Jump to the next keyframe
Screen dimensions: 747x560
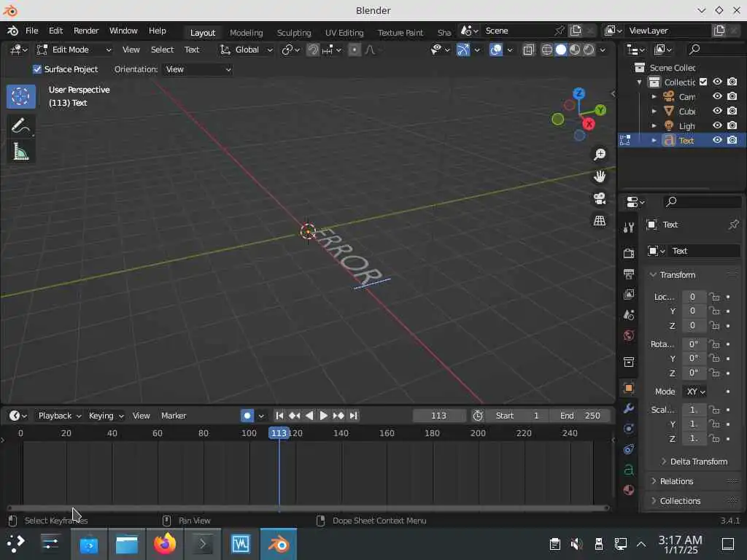[338, 416]
